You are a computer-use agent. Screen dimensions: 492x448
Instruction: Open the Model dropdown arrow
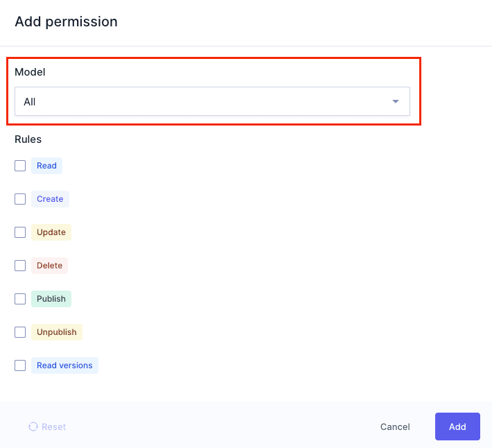click(x=396, y=101)
